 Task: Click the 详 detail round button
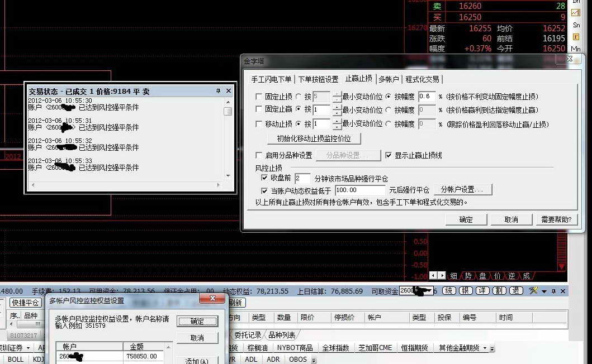tap(482, 291)
